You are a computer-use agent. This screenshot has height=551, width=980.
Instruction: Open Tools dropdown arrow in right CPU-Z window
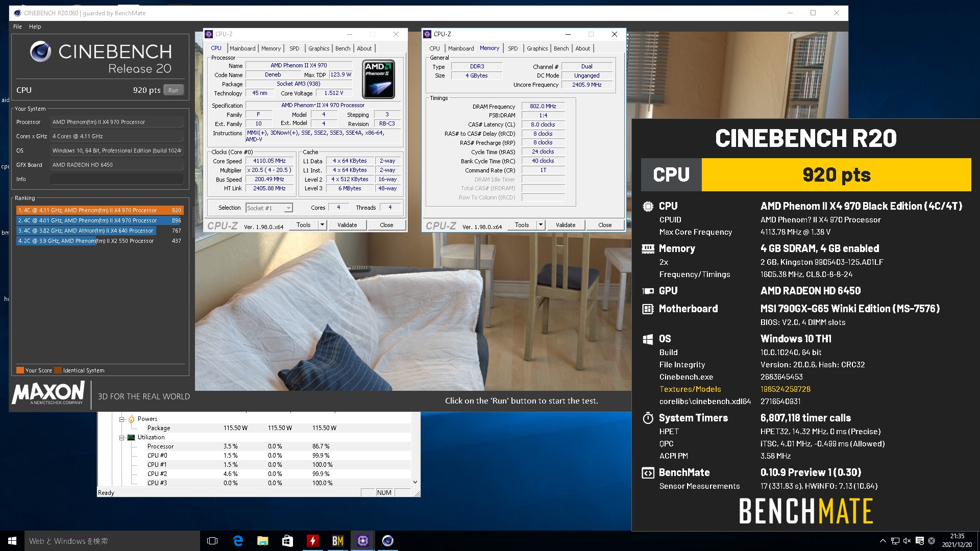coord(541,225)
